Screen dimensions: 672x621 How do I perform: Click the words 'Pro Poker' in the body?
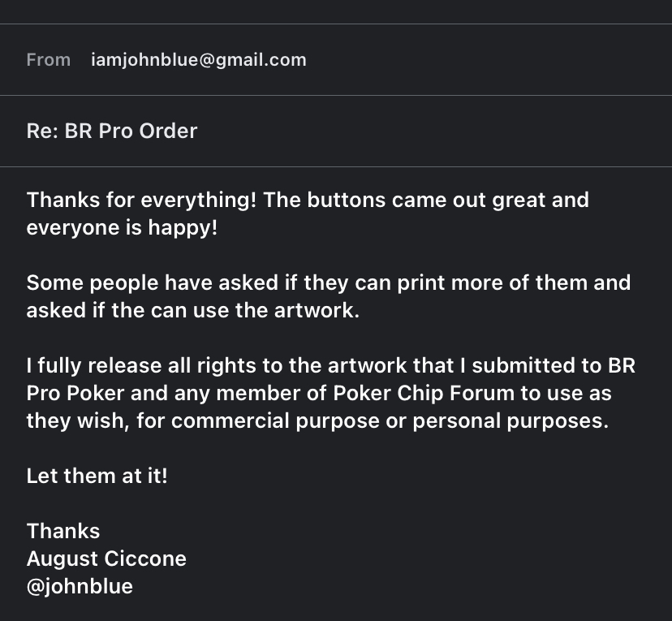click(75, 393)
